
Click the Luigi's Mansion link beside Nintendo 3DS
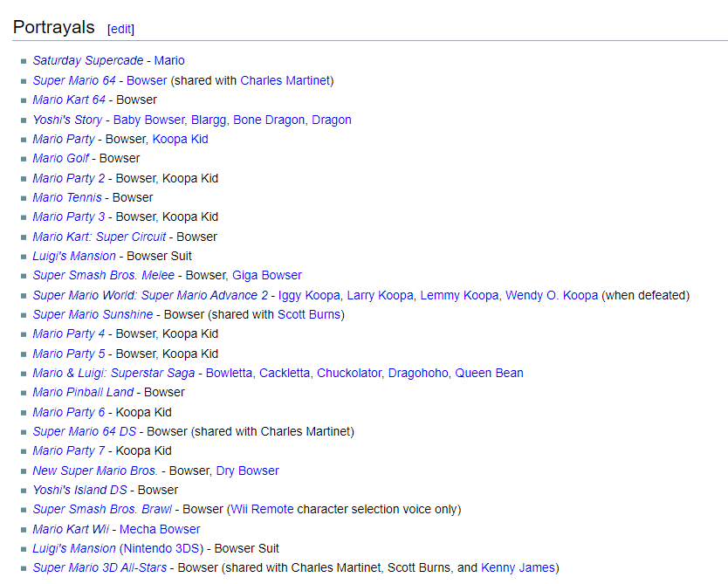[x=74, y=549]
